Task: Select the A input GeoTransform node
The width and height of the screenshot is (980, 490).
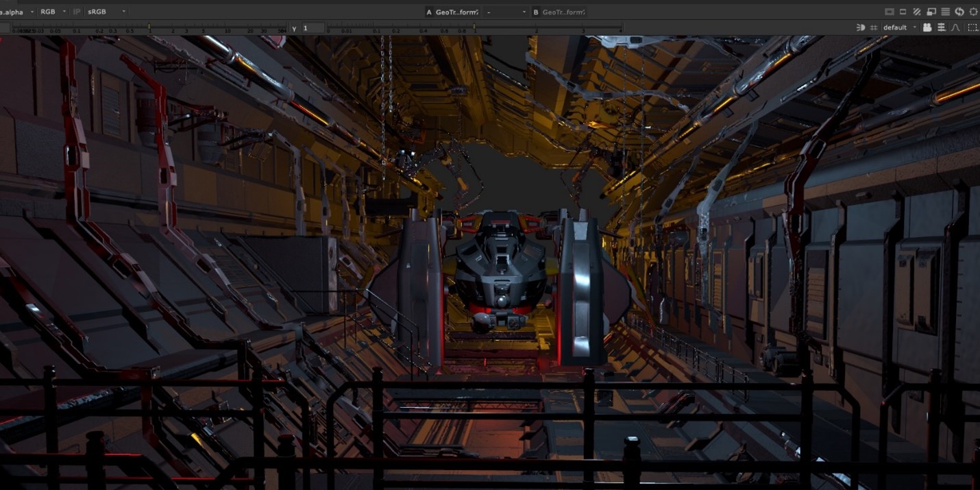Action: click(x=456, y=12)
